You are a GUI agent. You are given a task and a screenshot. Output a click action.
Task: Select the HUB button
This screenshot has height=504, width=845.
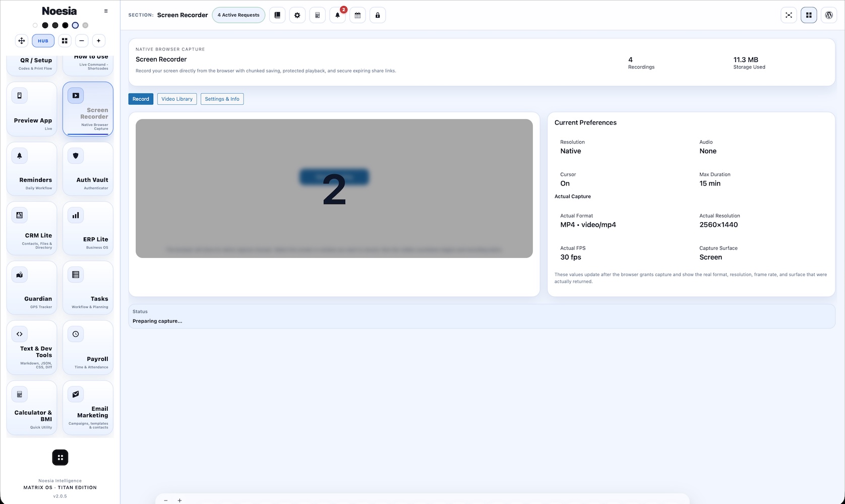tap(43, 41)
